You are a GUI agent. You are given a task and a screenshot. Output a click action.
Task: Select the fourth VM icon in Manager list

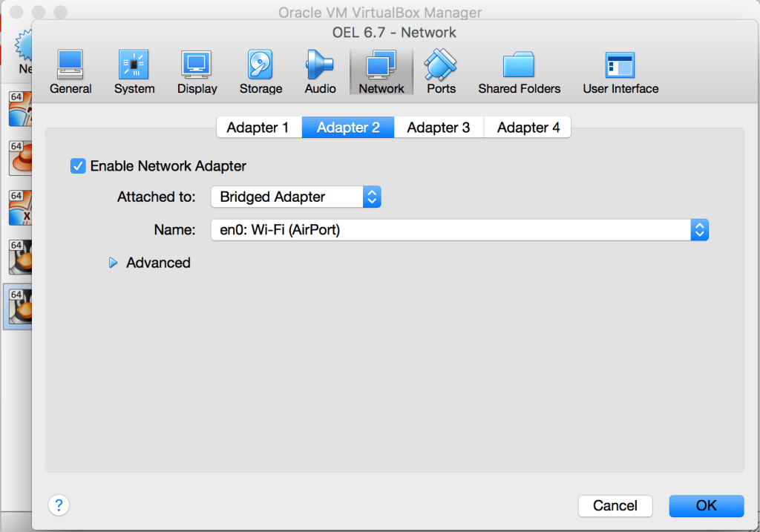[x=20, y=257]
